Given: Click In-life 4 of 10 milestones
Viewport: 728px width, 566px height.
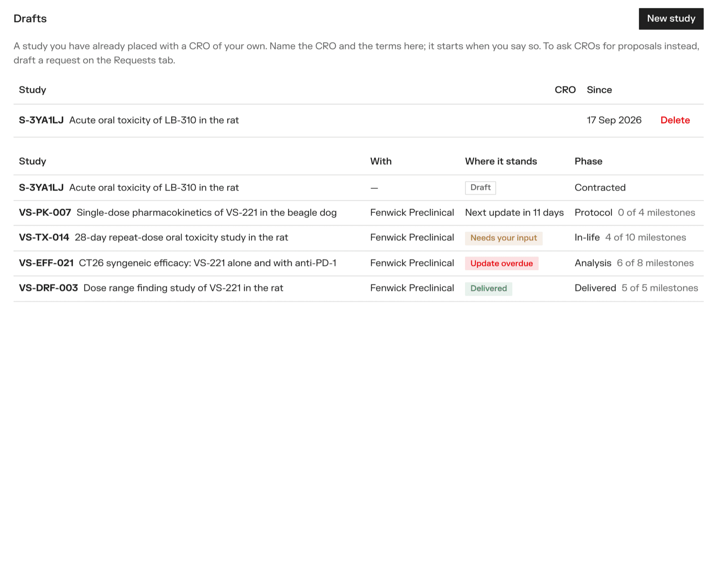Looking at the screenshot, I should pos(630,238).
